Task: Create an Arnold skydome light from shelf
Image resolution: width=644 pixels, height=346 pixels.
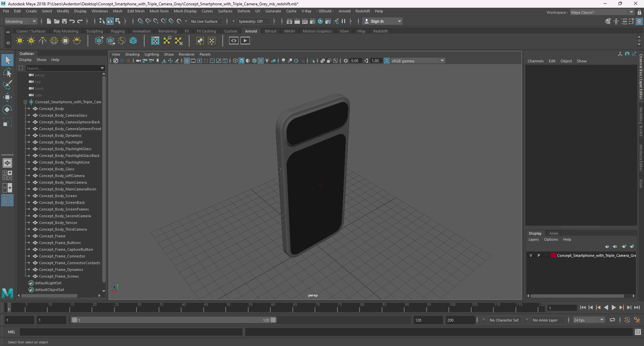Action: [x=54, y=41]
